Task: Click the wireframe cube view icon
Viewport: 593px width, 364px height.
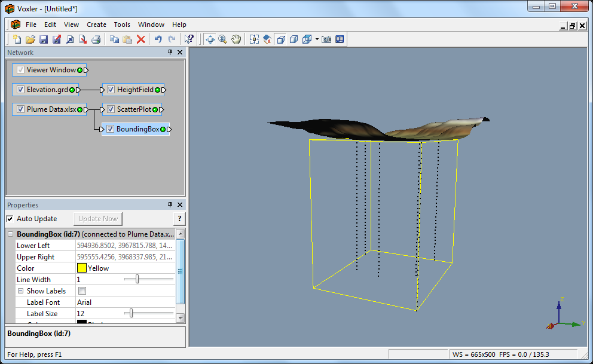Action: coord(307,39)
